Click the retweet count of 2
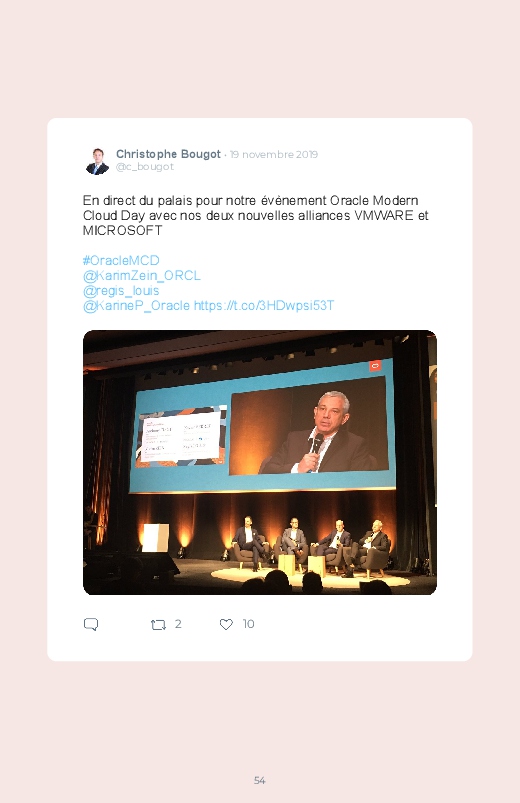The height and width of the screenshot is (803, 520). coord(178,624)
